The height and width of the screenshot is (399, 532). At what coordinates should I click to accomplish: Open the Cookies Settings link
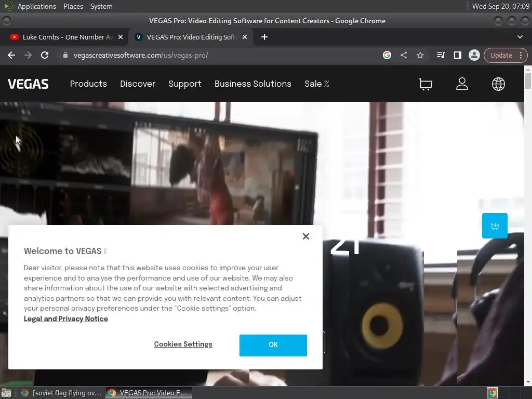[183, 344]
